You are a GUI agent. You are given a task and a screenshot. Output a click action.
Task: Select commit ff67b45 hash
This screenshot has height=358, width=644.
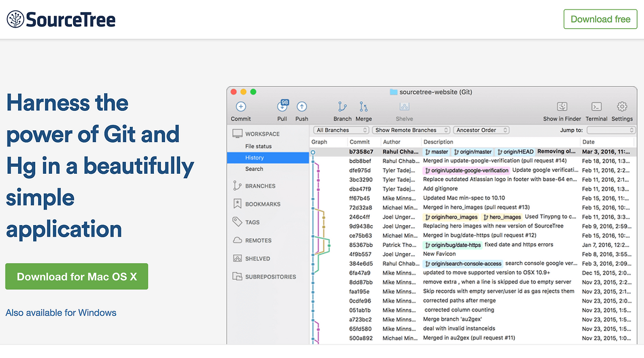click(359, 198)
